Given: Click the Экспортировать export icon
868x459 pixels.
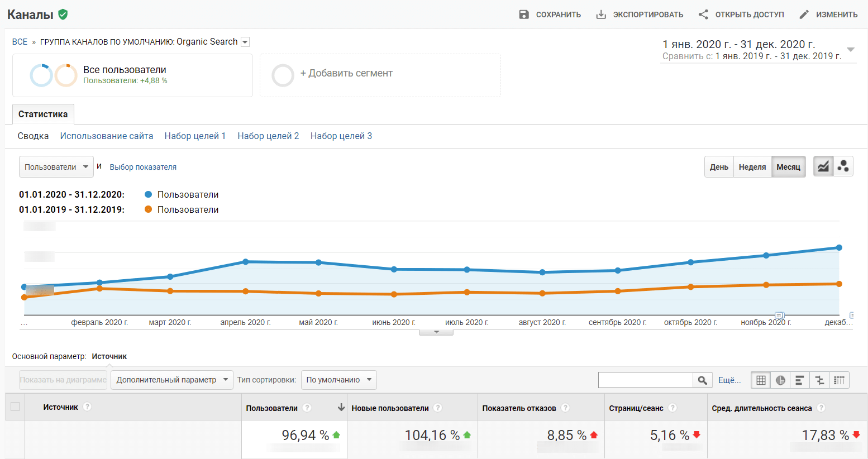Looking at the screenshot, I should pos(601,15).
